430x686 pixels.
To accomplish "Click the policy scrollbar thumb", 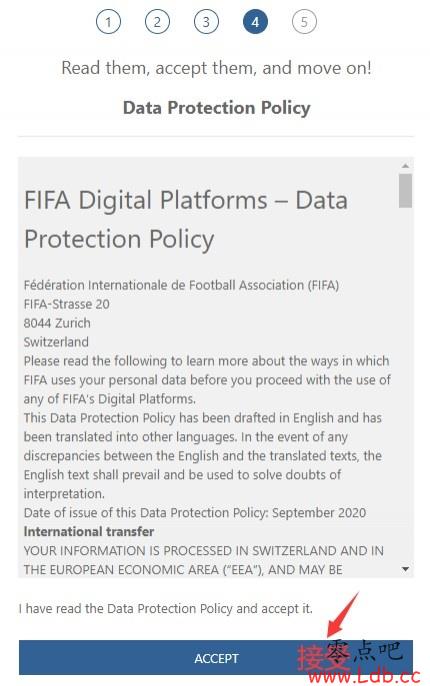I will [x=406, y=190].
